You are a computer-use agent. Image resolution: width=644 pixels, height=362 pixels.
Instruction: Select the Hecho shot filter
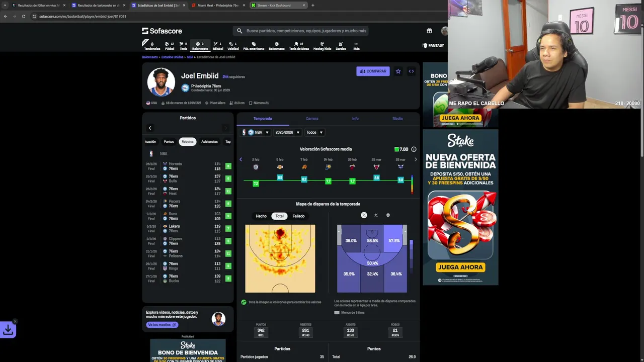coord(261,216)
